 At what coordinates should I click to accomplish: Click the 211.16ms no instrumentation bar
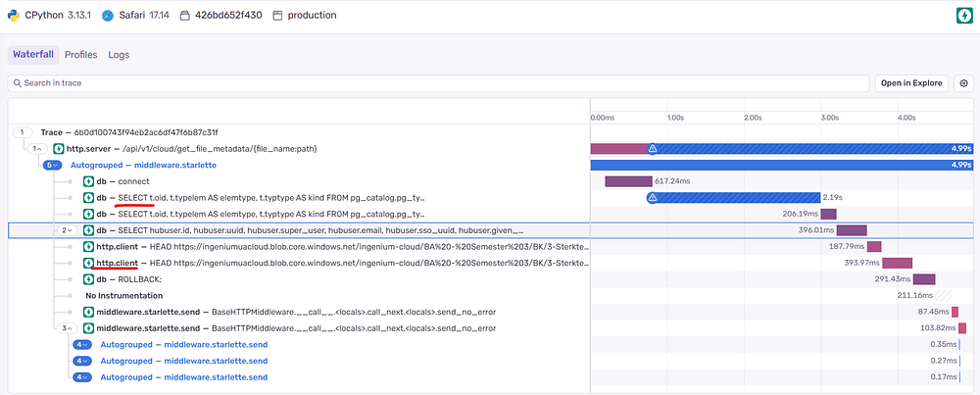pos(943,295)
